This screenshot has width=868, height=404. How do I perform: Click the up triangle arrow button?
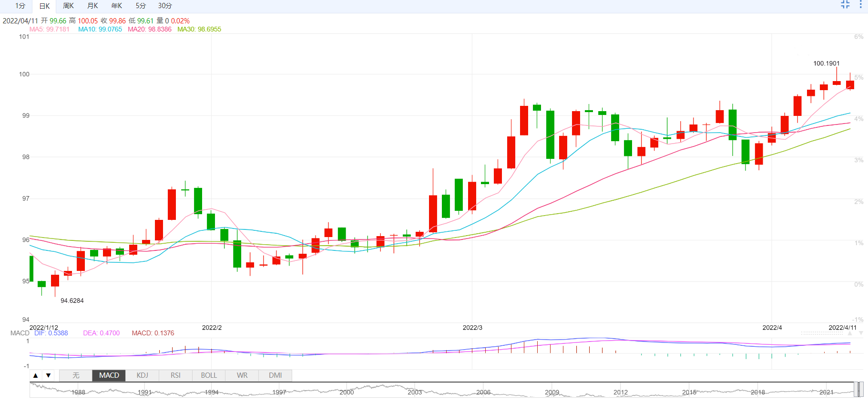(36, 375)
